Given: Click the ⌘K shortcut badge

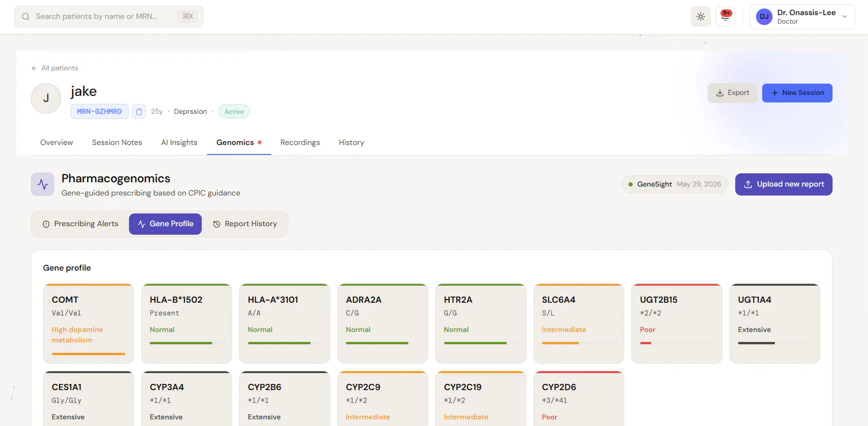Looking at the screenshot, I should (188, 16).
